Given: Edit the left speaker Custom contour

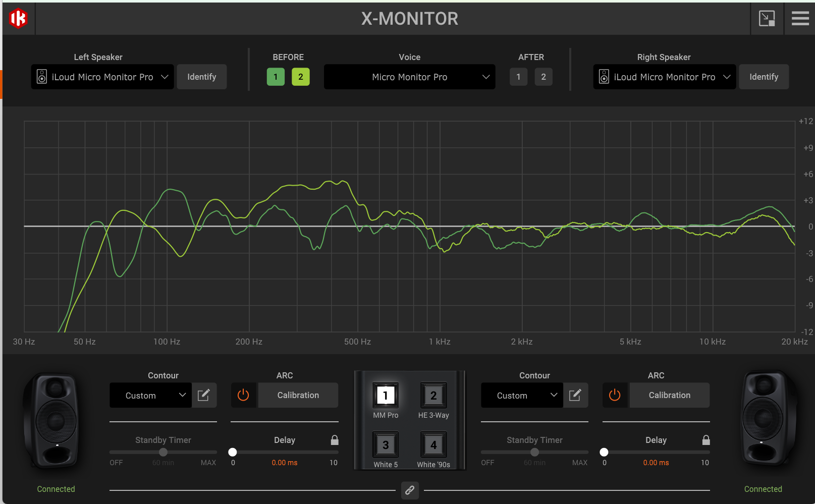Looking at the screenshot, I should pos(204,395).
